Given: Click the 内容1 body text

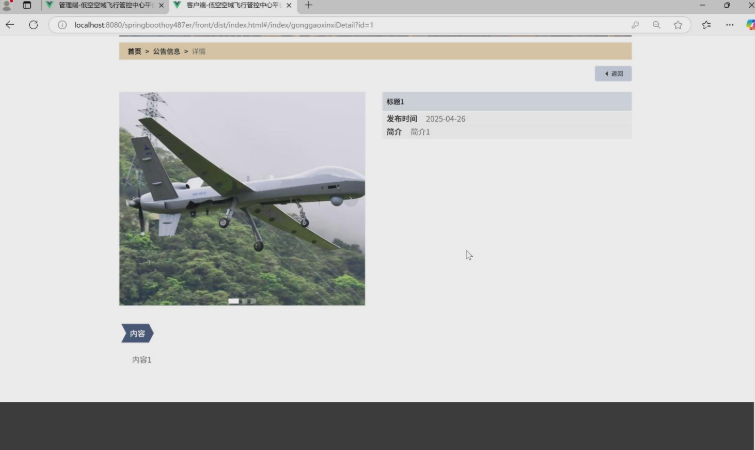Looking at the screenshot, I should (x=142, y=360).
